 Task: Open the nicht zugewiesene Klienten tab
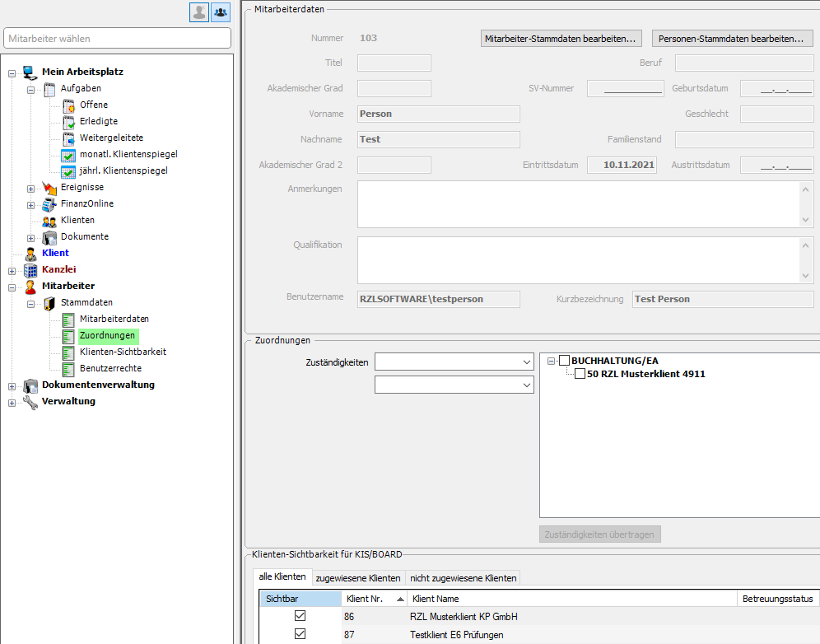pos(463,578)
